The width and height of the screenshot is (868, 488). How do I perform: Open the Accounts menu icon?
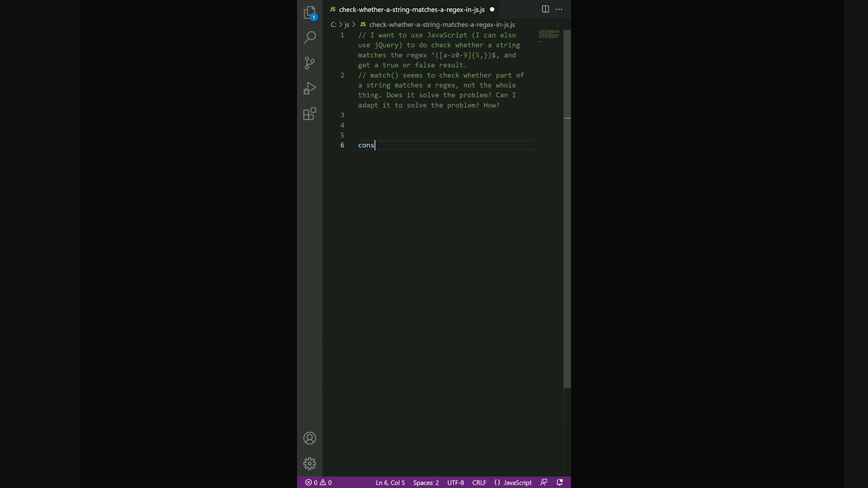click(x=310, y=439)
